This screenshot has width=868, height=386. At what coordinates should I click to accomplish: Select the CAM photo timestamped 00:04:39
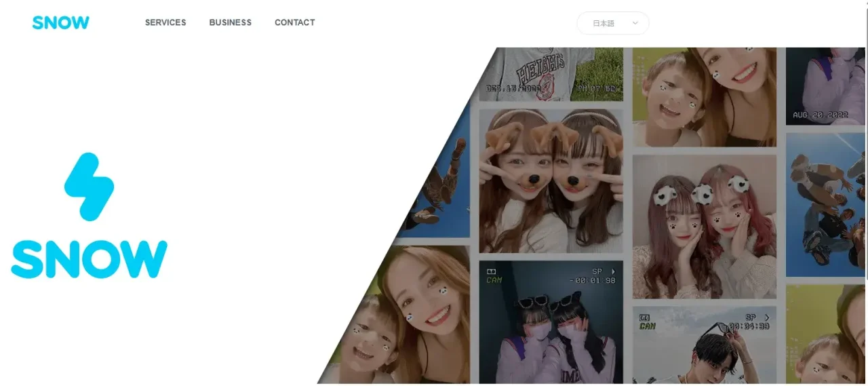click(705, 345)
